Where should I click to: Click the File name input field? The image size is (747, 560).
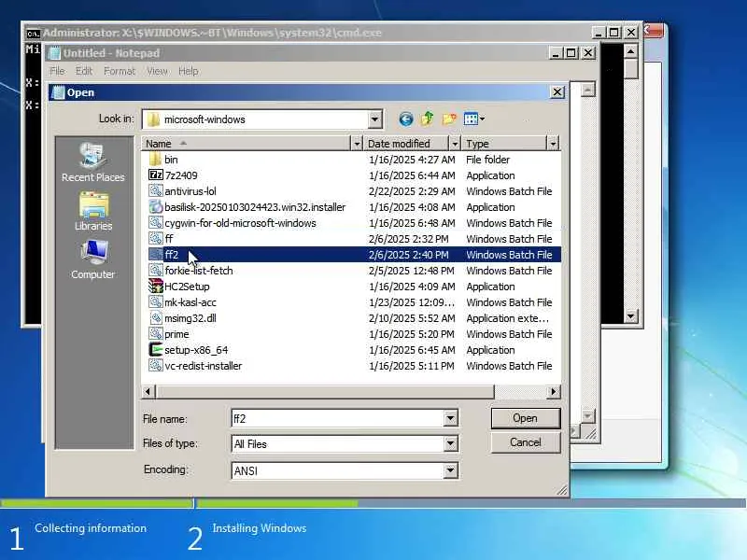pos(338,418)
